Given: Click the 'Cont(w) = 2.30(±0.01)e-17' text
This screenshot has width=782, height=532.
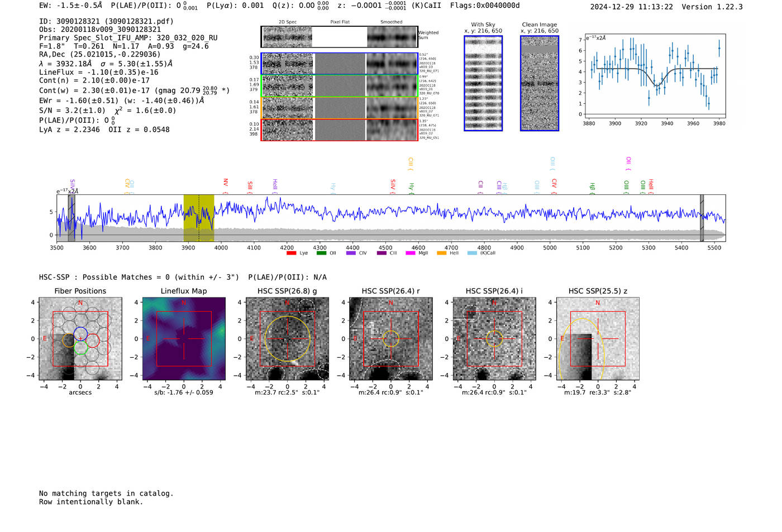Looking at the screenshot, I should [94, 90].
